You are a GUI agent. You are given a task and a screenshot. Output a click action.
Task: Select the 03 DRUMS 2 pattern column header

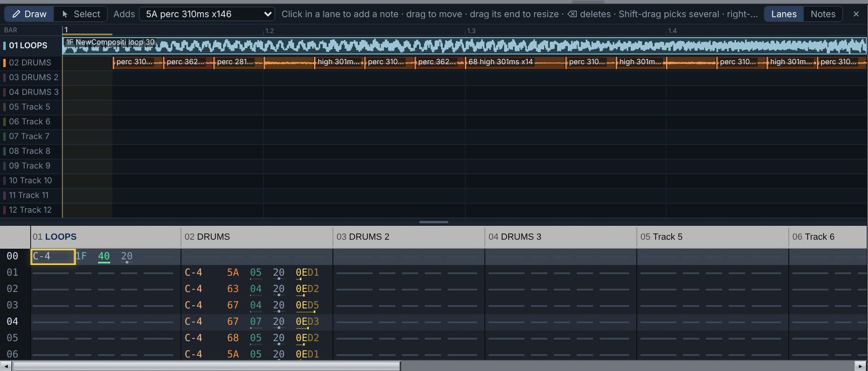click(x=409, y=237)
